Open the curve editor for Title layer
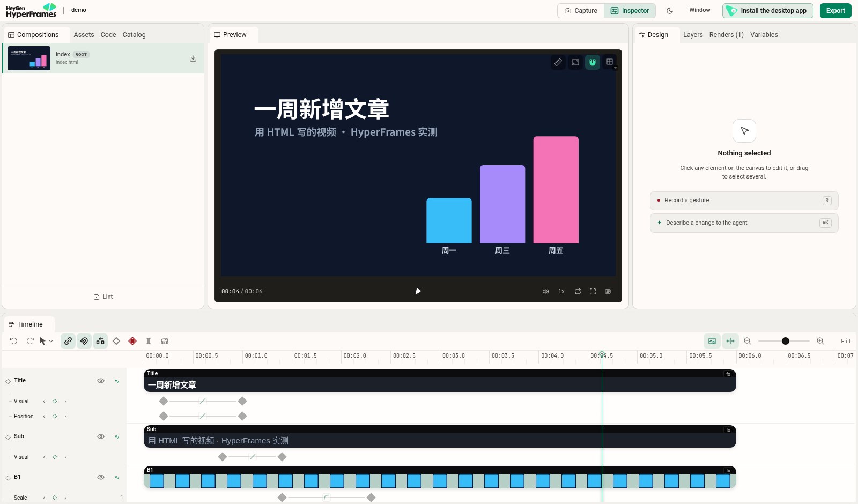 point(117,381)
